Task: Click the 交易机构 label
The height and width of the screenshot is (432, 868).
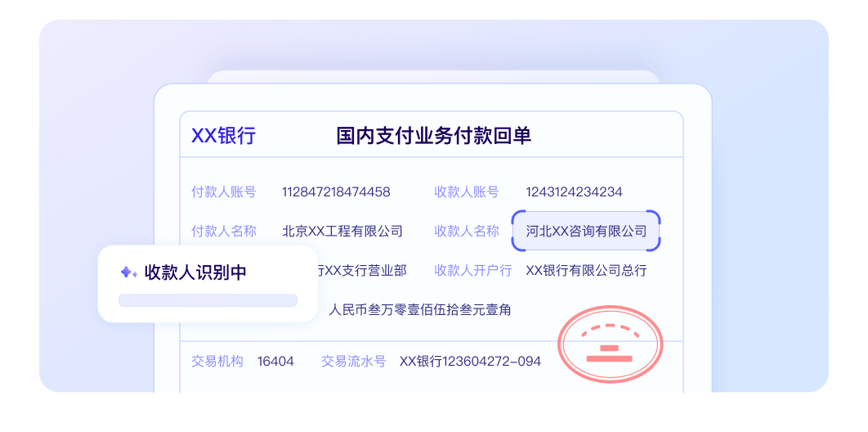Action: point(217,361)
